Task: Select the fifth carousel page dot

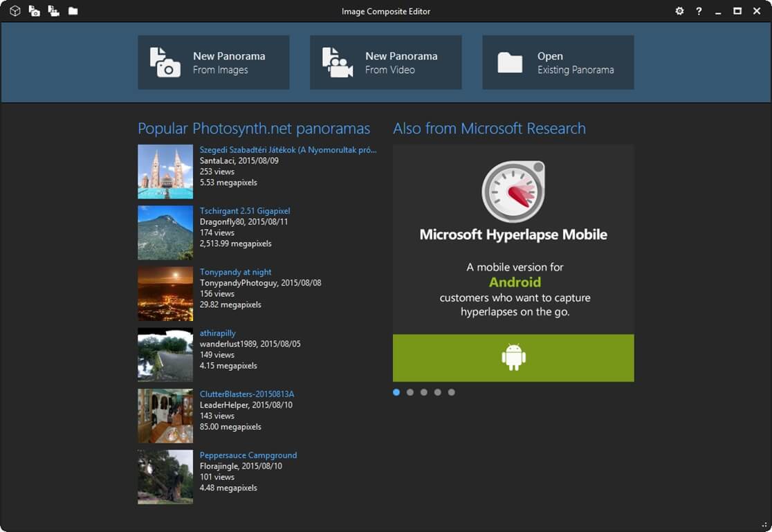Action: [x=452, y=392]
